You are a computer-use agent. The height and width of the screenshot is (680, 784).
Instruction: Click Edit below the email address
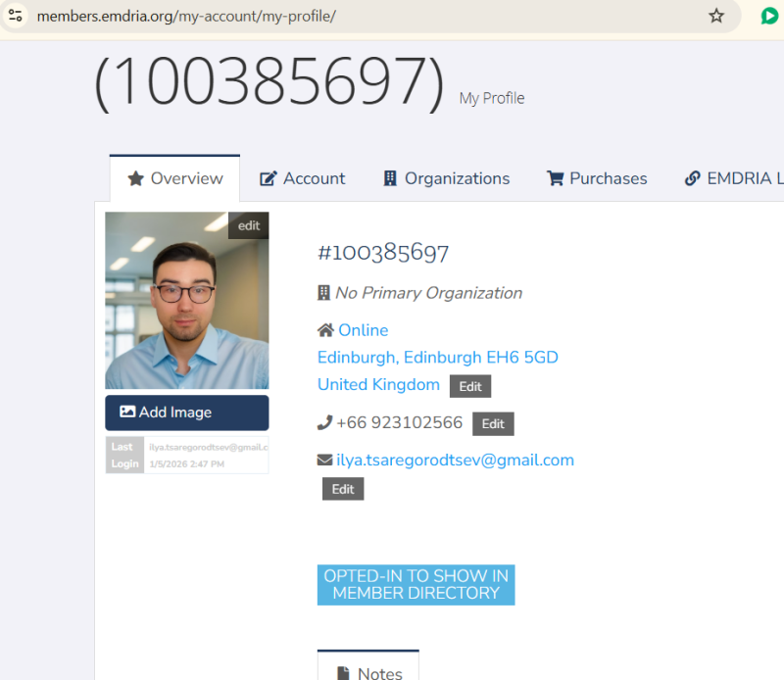tap(343, 489)
